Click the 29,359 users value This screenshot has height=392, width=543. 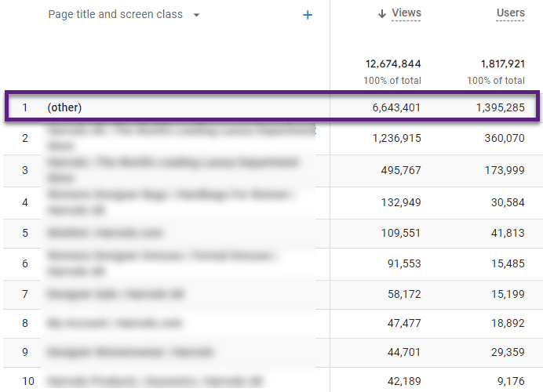click(x=503, y=351)
